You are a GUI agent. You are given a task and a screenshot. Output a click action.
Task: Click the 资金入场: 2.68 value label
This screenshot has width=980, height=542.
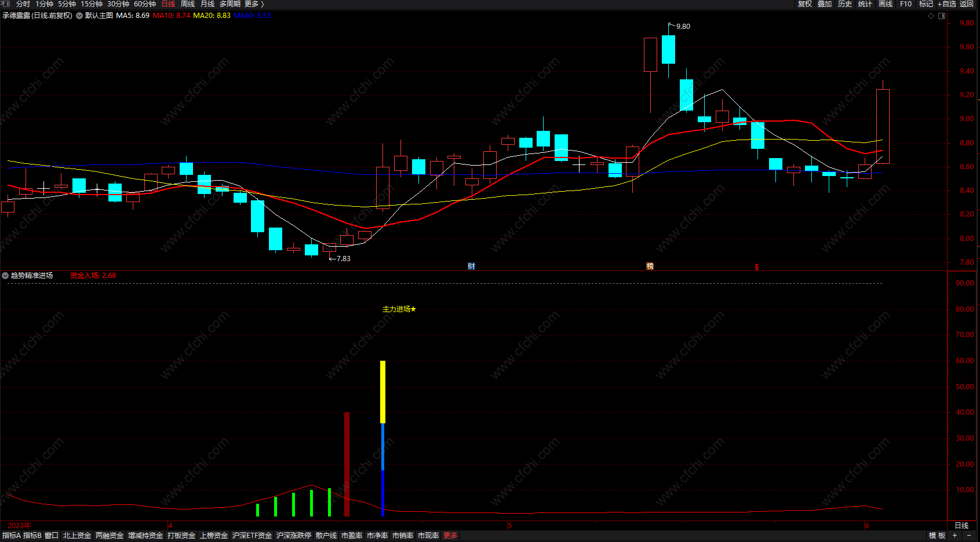click(x=93, y=276)
